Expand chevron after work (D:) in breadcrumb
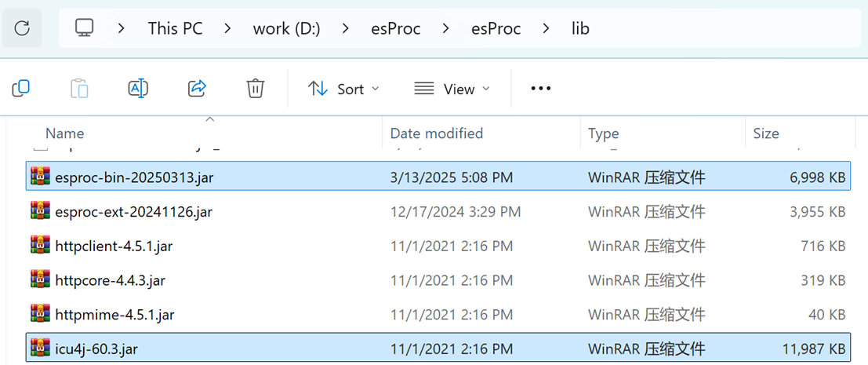 (x=346, y=29)
